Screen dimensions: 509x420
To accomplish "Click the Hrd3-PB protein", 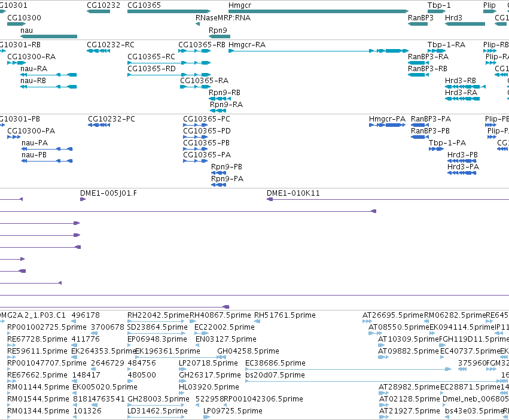I will pos(462,161).
